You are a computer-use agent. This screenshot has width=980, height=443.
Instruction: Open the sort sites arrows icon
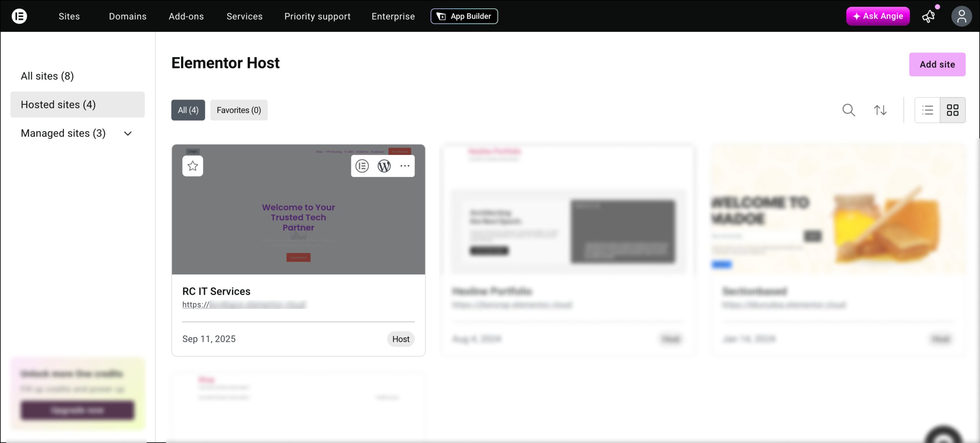880,110
